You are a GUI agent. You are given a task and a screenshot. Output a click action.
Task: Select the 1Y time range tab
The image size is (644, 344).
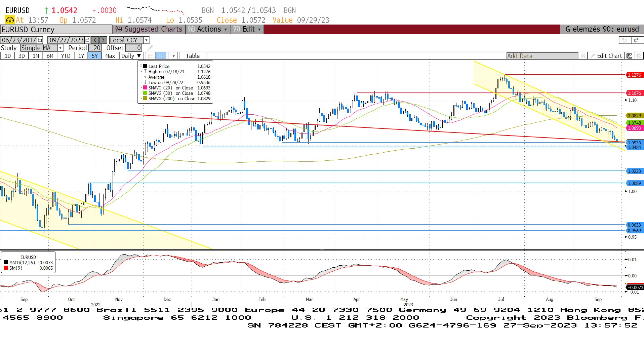pos(81,56)
